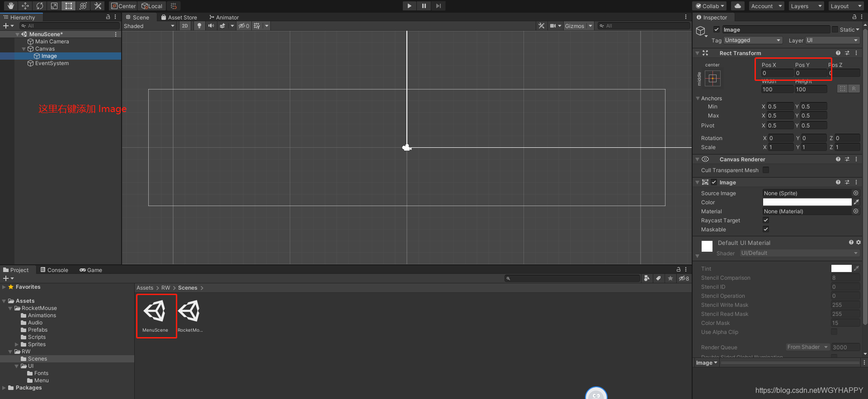Open the Fonts folder in Project

pos(41,373)
